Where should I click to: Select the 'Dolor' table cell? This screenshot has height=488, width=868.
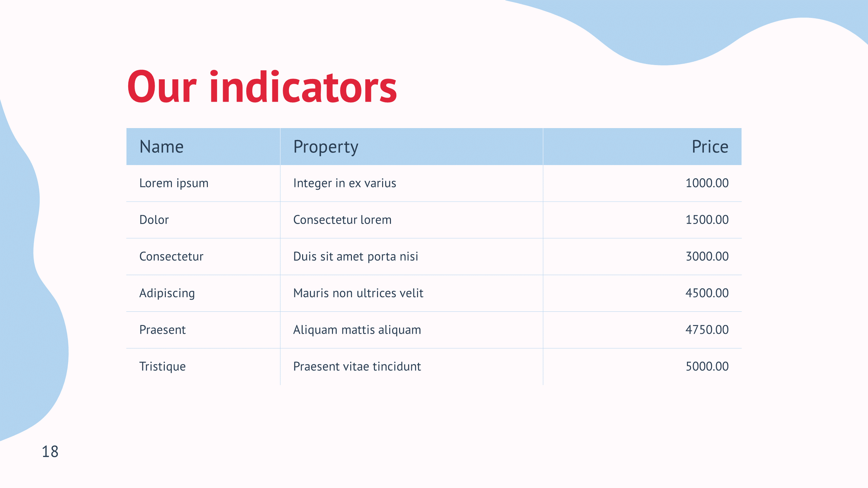click(x=154, y=220)
